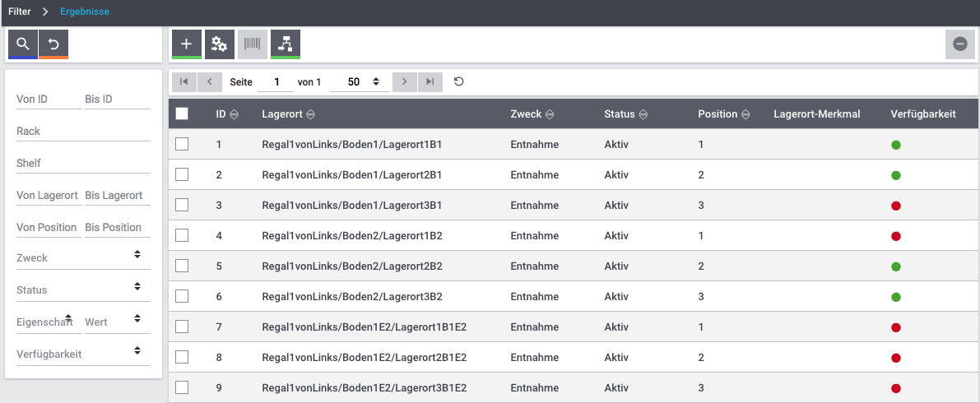The height and width of the screenshot is (403, 980).
Task: Click the hierarchy structure toolbar icon
Action: [x=286, y=44]
